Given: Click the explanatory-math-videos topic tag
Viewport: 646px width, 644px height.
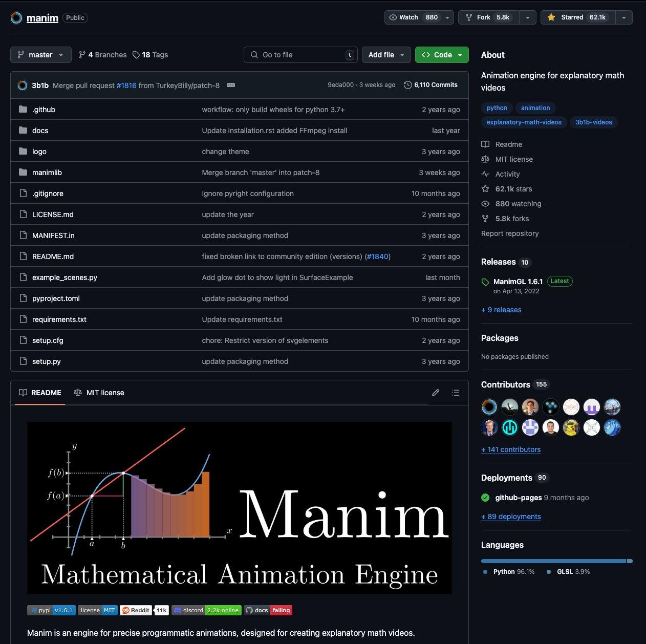Looking at the screenshot, I should coord(524,122).
